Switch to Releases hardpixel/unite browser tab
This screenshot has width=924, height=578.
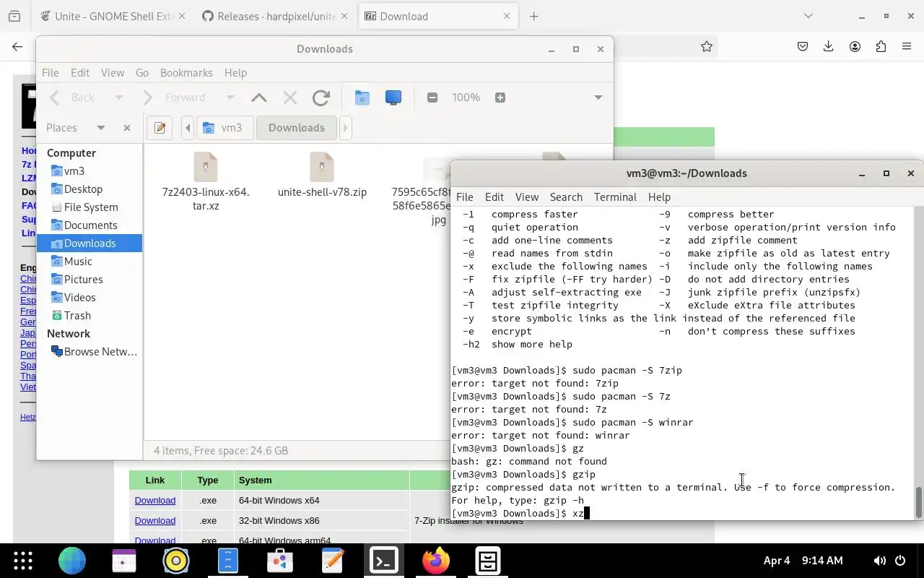pyautogui.click(x=275, y=16)
